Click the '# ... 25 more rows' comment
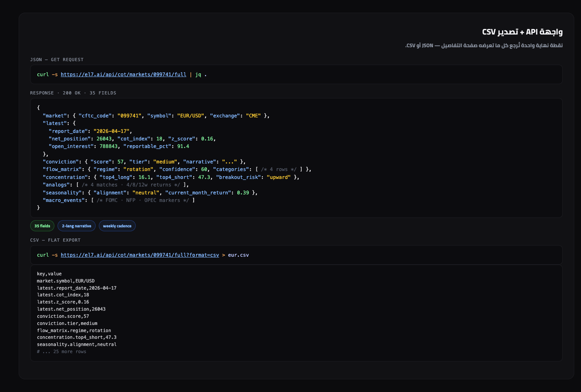The image size is (581, 392). coord(62,352)
